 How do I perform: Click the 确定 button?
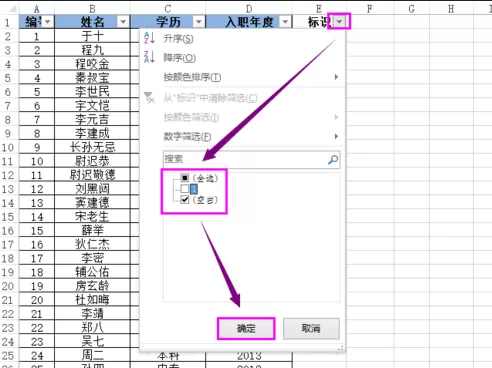tap(246, 329)
